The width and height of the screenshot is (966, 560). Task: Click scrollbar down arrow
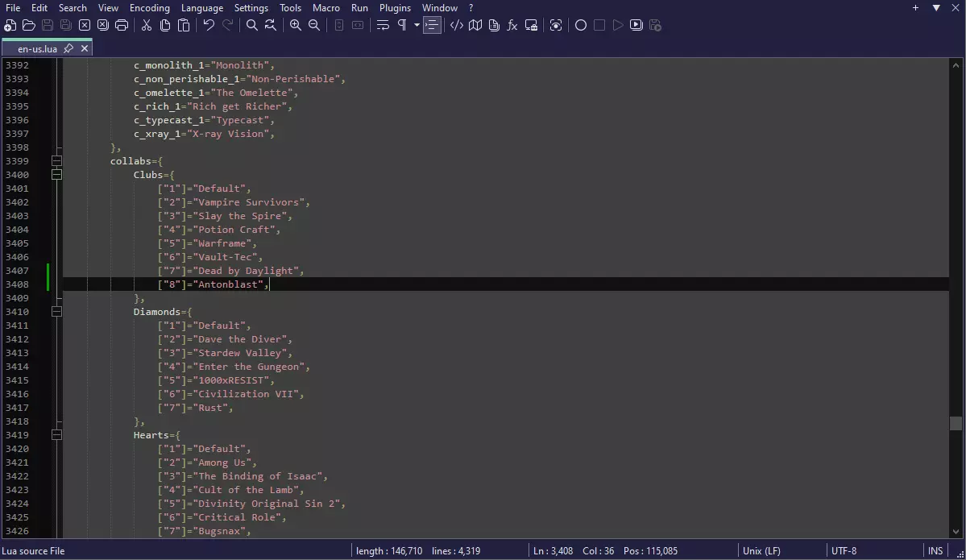click(x=956, y=532)
